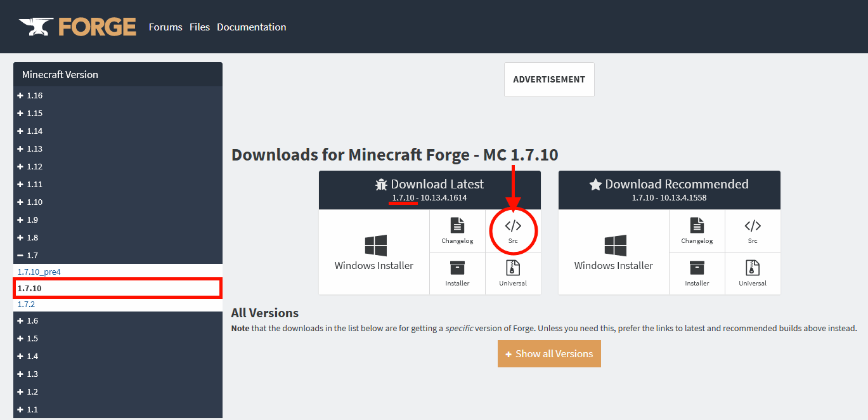Screen dimensions: 868x420
Task: Click the 1.7.10 - 10.13.4.1558 version text
Action: [x=670, y=198]
